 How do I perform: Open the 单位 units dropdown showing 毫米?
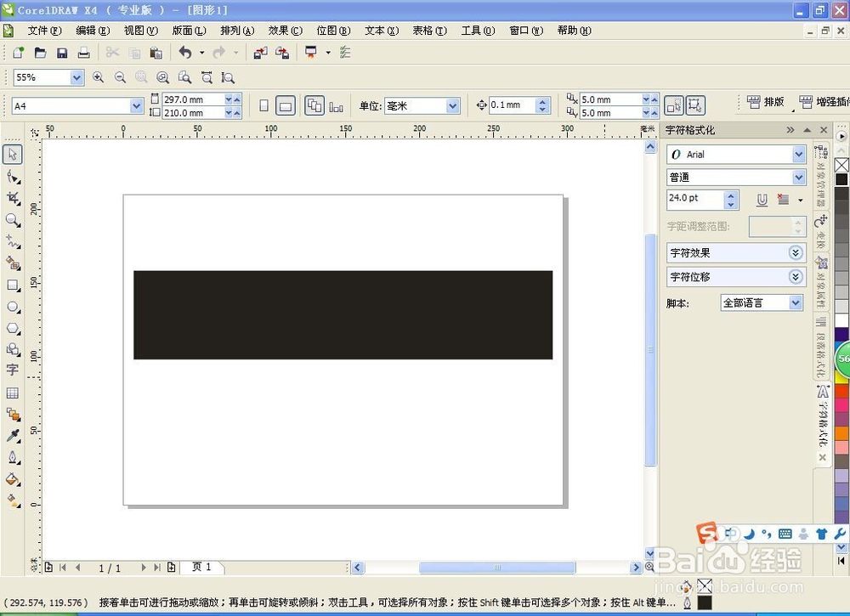pyautogui.click(x=453, y=105)
